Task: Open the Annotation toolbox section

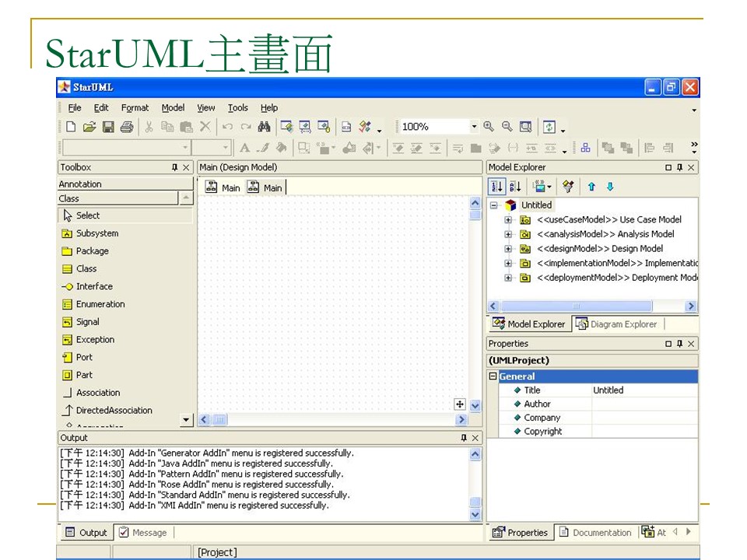Action: [125, 184]
